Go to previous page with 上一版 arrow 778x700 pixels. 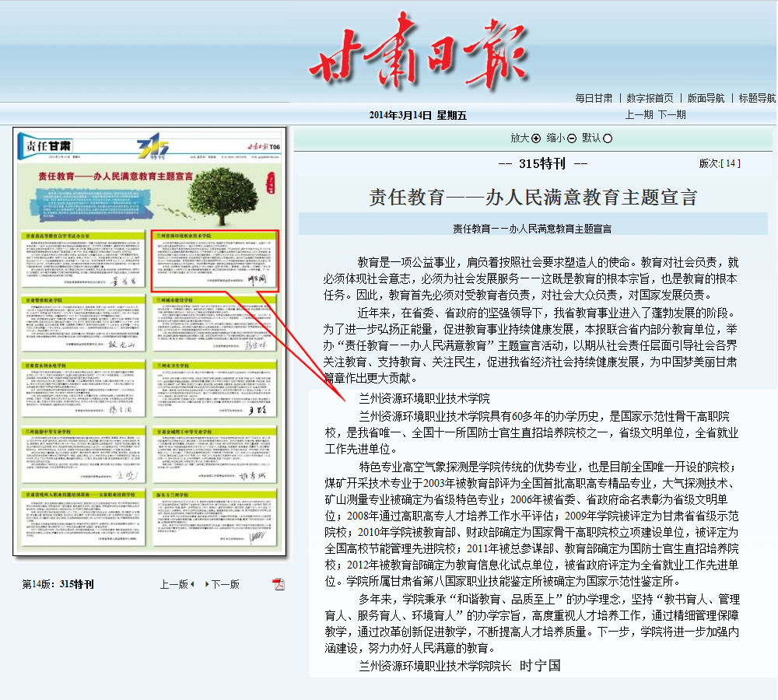click(x=192, y=584)
